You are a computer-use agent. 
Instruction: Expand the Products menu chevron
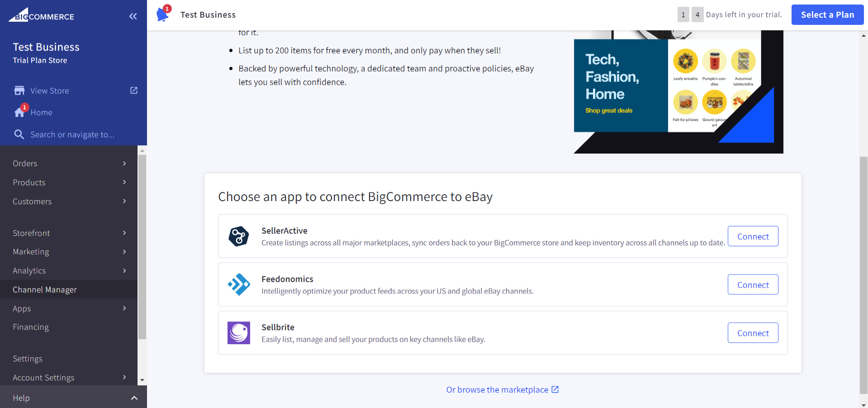[124, 182]
